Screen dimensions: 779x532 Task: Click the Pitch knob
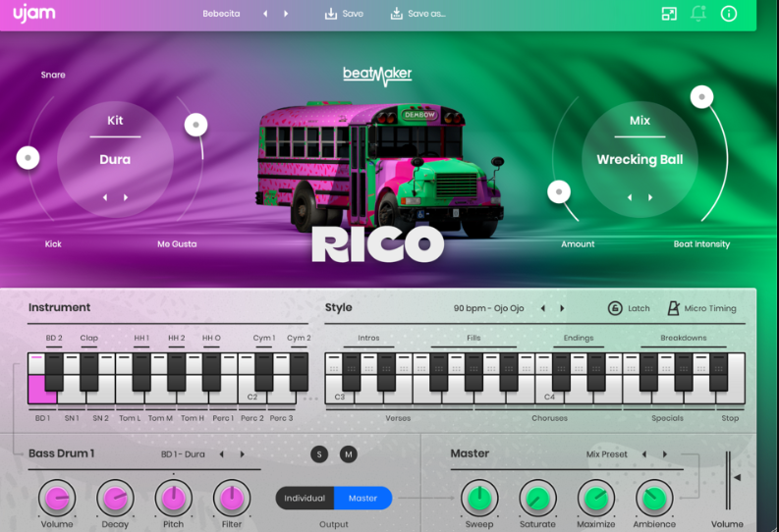174,499
